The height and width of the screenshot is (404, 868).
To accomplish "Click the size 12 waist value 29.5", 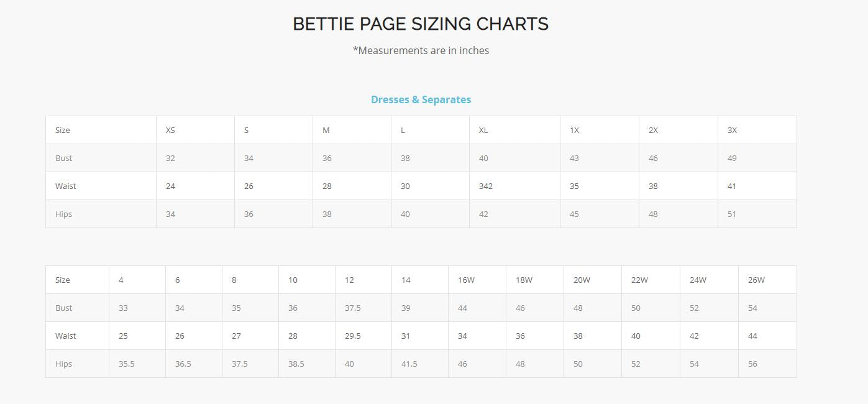I will point(353,336).
